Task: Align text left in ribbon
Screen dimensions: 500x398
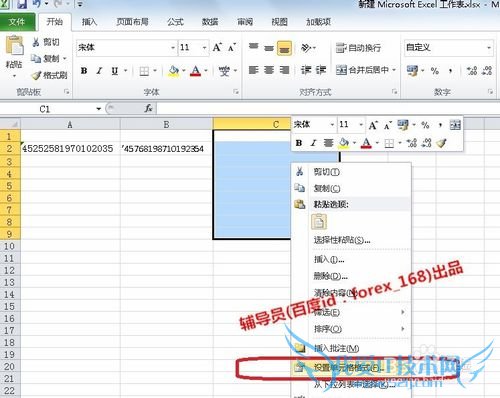Action: tap(254, 70)
